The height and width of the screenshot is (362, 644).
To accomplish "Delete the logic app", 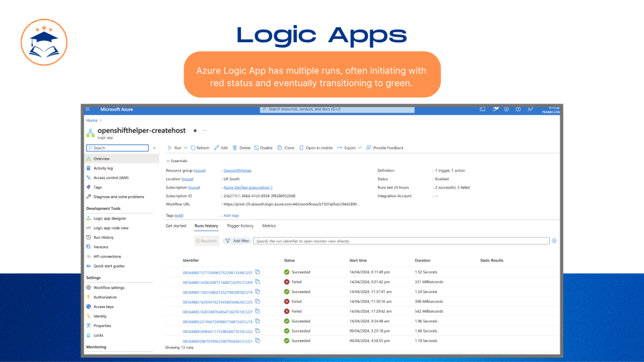I will point(241,148).
